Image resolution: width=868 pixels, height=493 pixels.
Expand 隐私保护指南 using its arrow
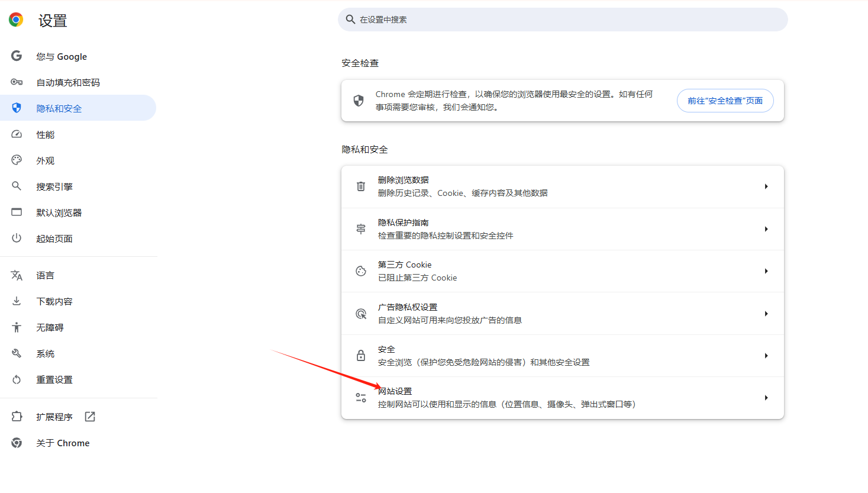tap(766, 229)
